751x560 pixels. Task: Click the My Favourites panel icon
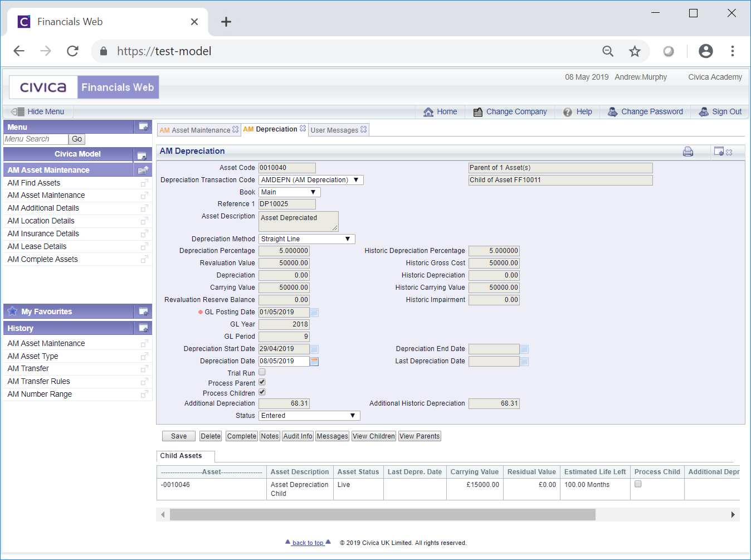tap(143, 311)
